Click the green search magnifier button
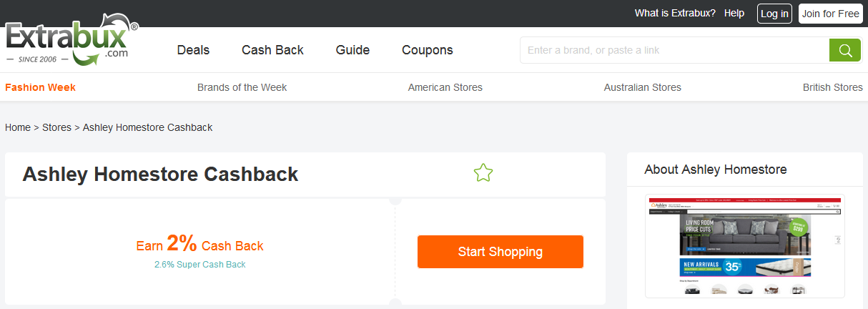Viewport: 868px width, 309px height. pyautogui.click(x=844, y=50)
